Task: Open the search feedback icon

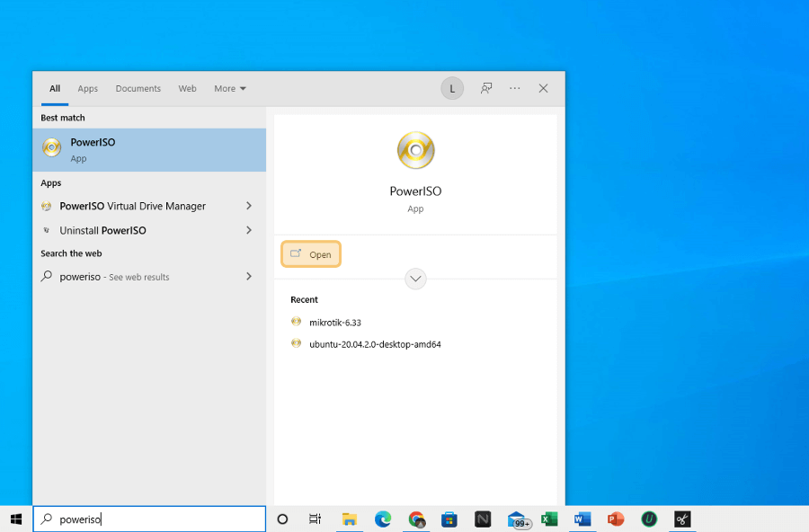Action: tap(486, 88)
